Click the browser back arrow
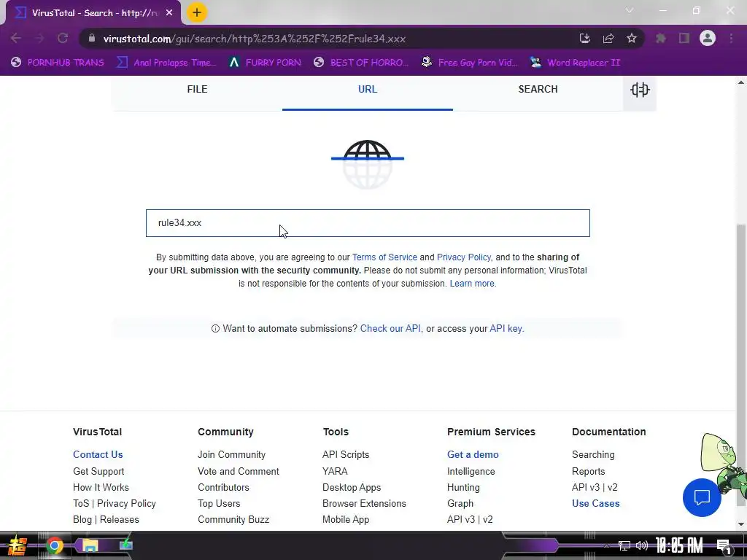Viewport: 747px width, 560px height. pyautogui.click(x=16, y=38)
